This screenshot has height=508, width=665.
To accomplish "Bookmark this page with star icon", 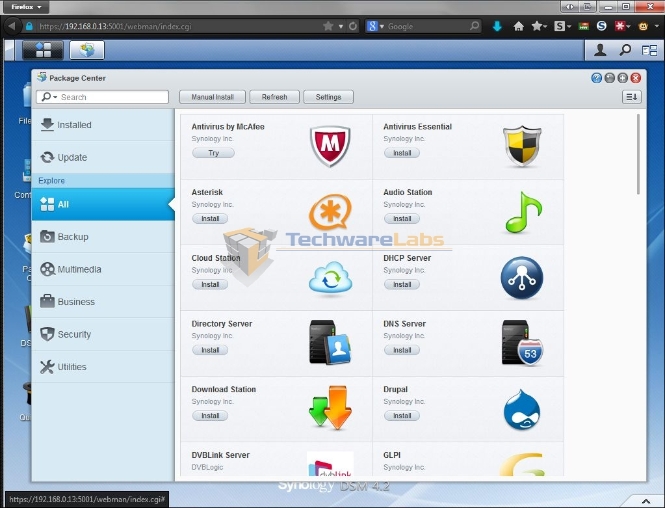I will [x=328, y=26].
